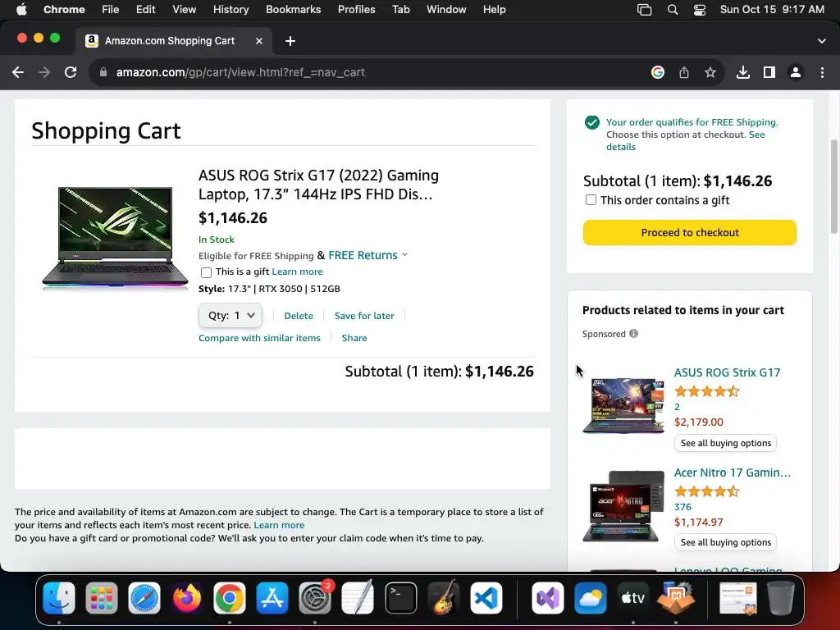
Task: Open GarageBand in the Dock
Action: tap(444, 598)
